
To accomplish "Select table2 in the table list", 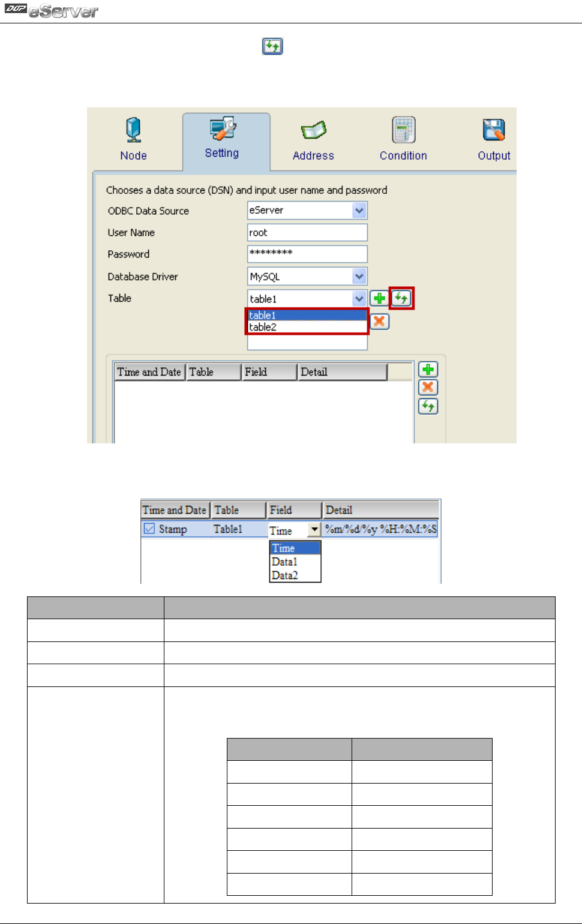I will pos(307,327).
